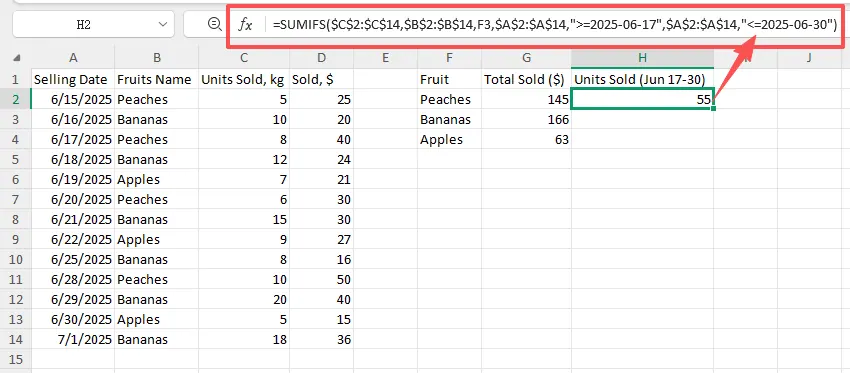This screenshot has height=373, width=850.
Task: Click the 'Sold, $' header cell
Action: pos(321,80)
